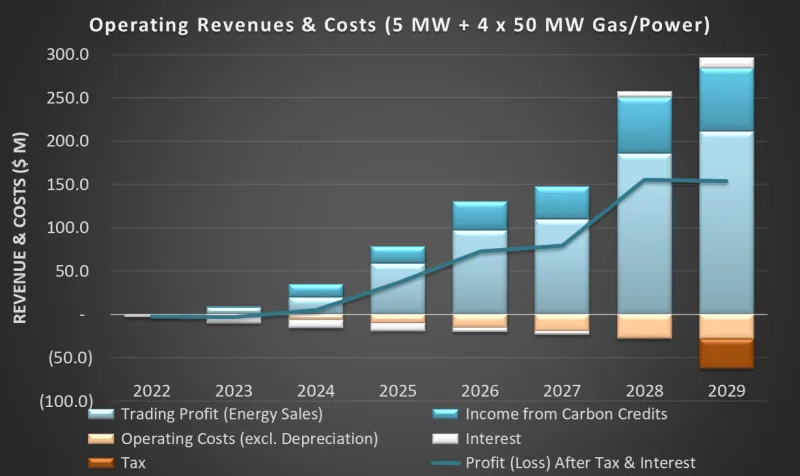The image size is (800, 476).
Task: Select legend text 'Income from Carbon Credits'
Action: coord(566,414)
